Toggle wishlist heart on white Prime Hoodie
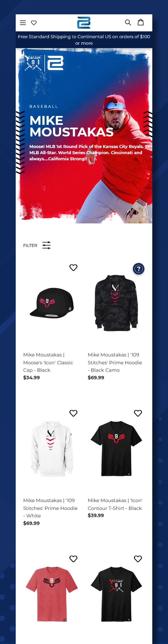Screen dimensions: 168x644 pos(73,413)
